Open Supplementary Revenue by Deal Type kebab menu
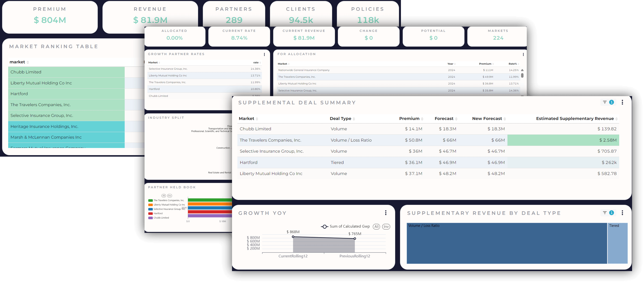This screenshot has width=644, height=283. point(622,213)
